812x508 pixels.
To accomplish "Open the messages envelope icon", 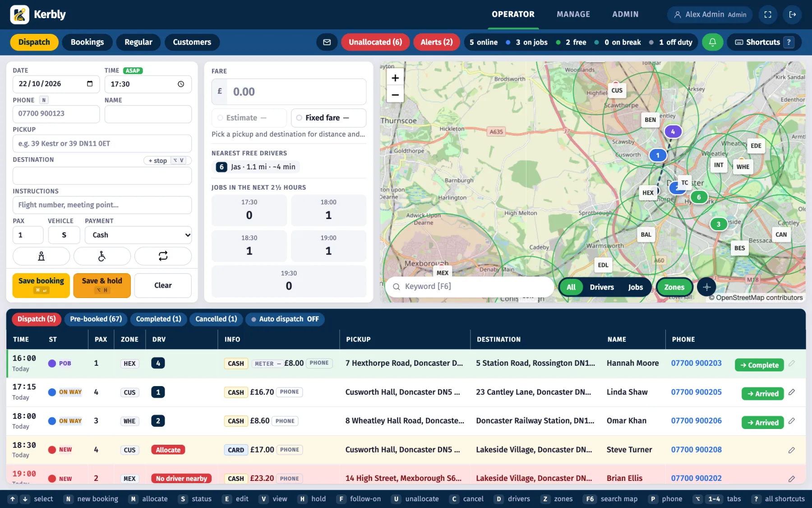I will point(327,42).
